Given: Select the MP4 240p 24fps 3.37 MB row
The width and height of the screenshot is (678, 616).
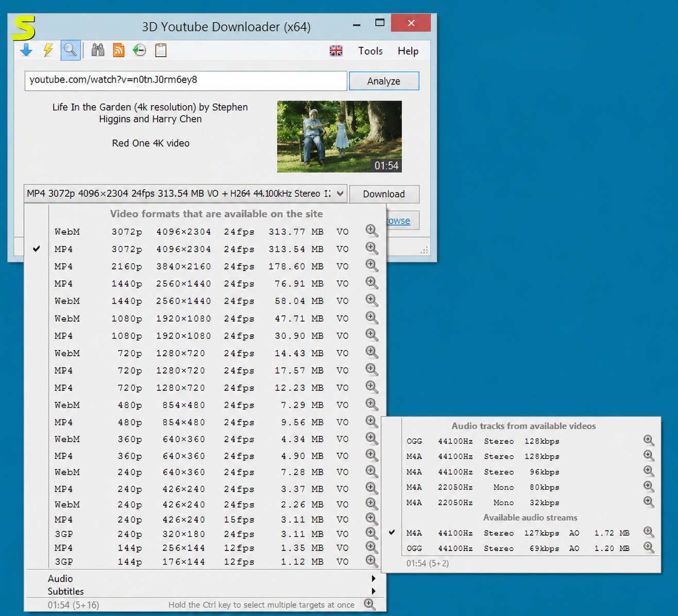Looking at the screenshot, I should click(x=205, y=489).
